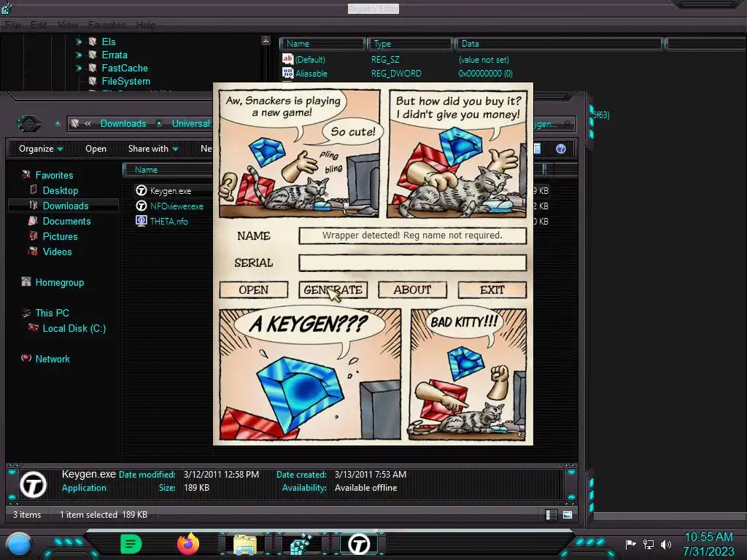Select Network in navigation pane
Image resolution: width=747 pixels, height=560 pixels.
coord(53,359)
